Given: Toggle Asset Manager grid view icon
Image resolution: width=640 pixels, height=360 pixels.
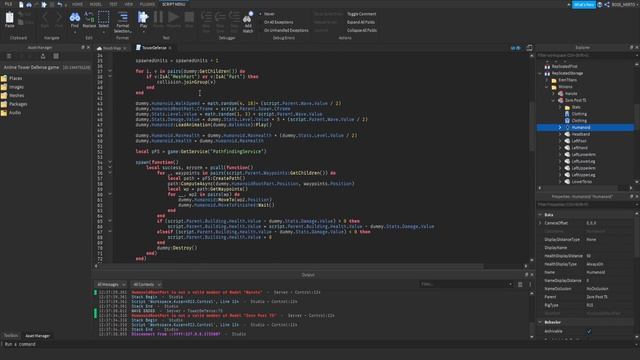Looking at the screenshot, I should coord(56,56).
